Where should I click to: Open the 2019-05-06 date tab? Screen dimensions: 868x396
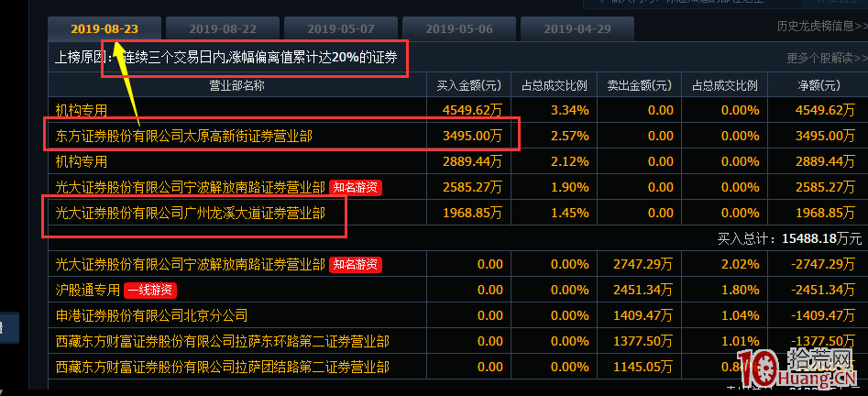tap(459, 28)
